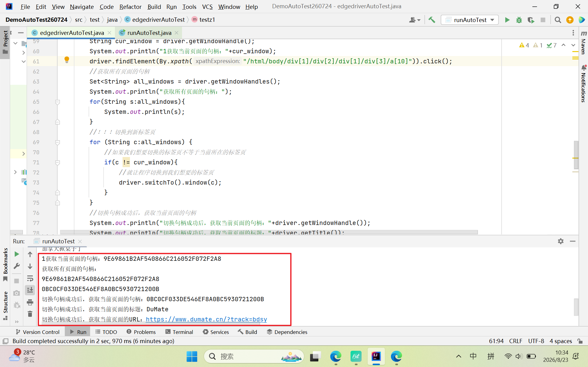Open the Problems tool window
This screenshot has width=588, height=367.
141,332
